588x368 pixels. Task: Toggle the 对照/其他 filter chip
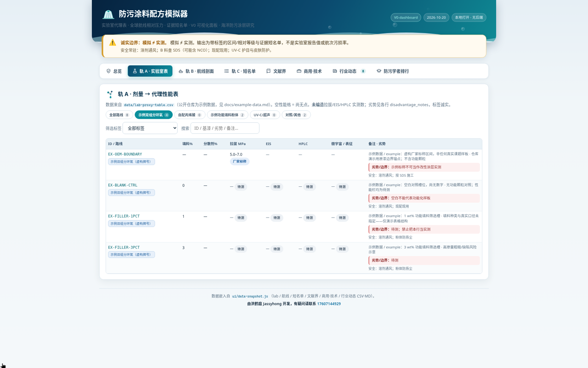296,115
